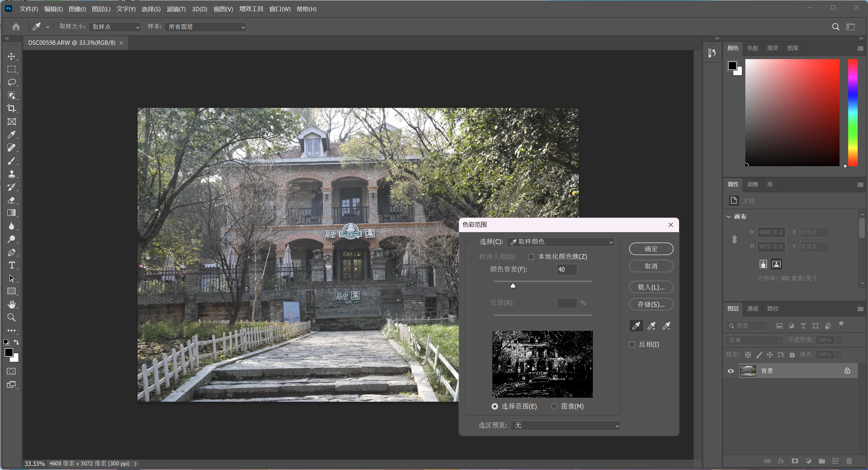The width and height of the screenshot is (868, 470).
Task: Select the Clone Stamp tool
Action: coord(11,174)
